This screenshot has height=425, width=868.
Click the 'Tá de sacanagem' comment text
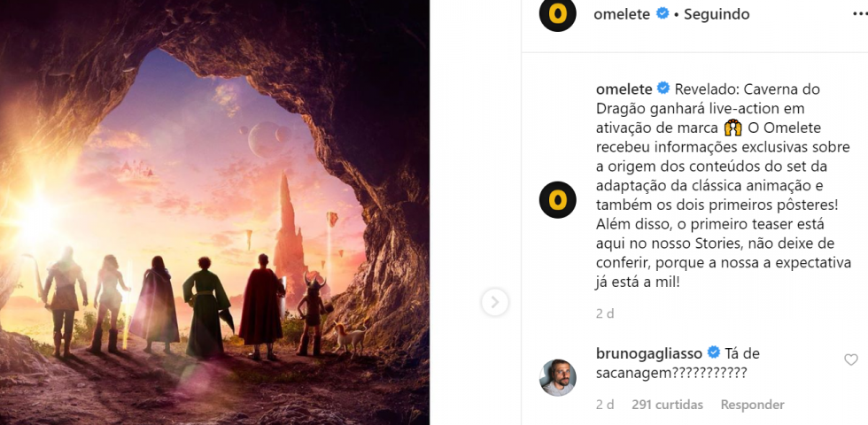671,363
